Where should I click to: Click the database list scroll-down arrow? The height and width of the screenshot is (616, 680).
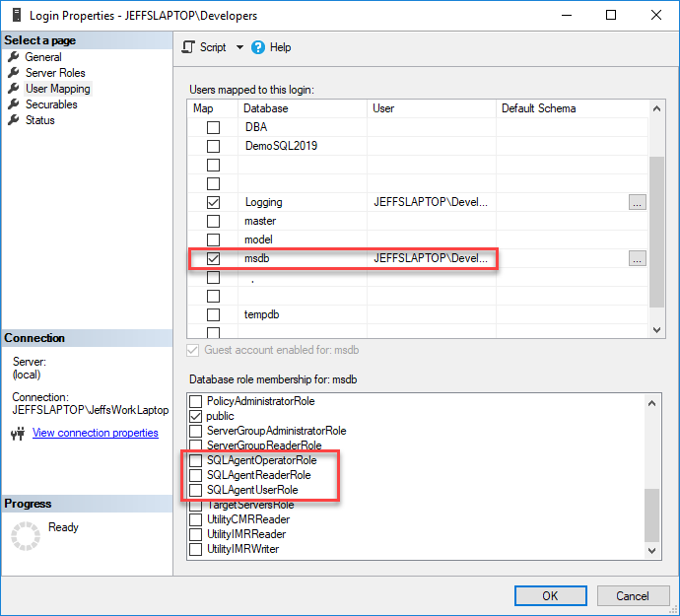point(656,330)
